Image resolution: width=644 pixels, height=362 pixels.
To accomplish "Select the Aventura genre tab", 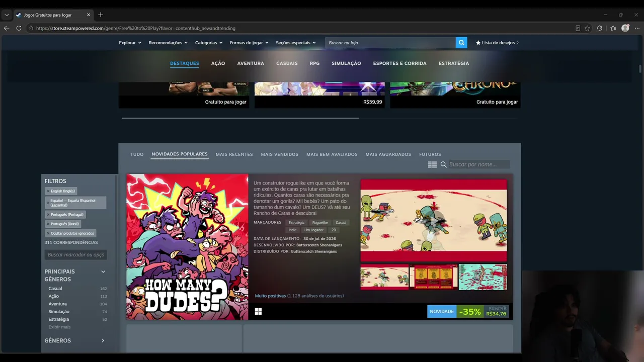I will (x=251, y=63).
